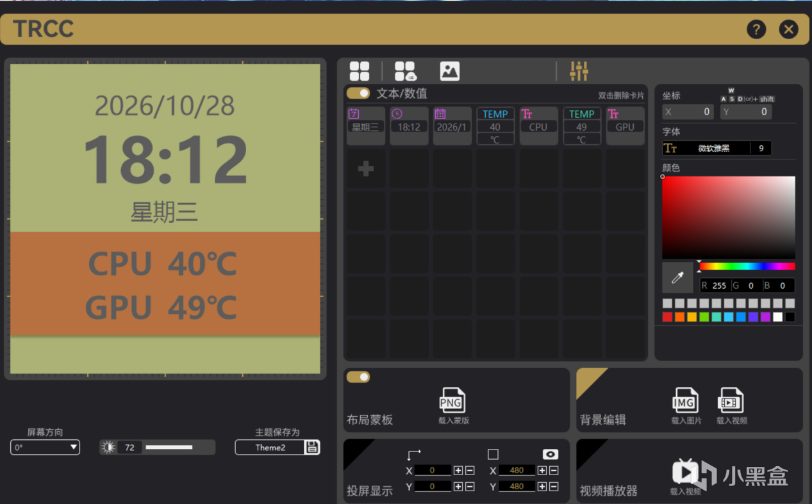Select the TEMP 49 ℃ card
The height and width of the screenshot is (504, 812).
pyautogui.click(x=582, y=126)
